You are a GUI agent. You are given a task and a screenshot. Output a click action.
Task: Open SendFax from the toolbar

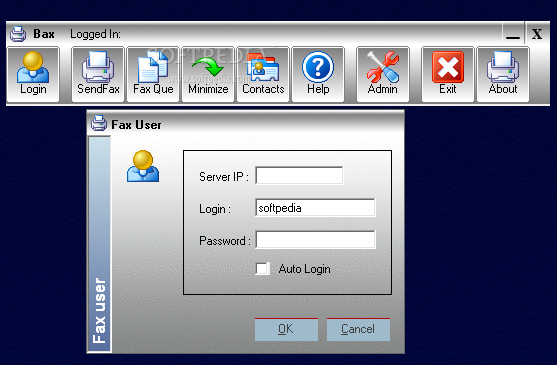pyautogui.click(x=98, y=74)
